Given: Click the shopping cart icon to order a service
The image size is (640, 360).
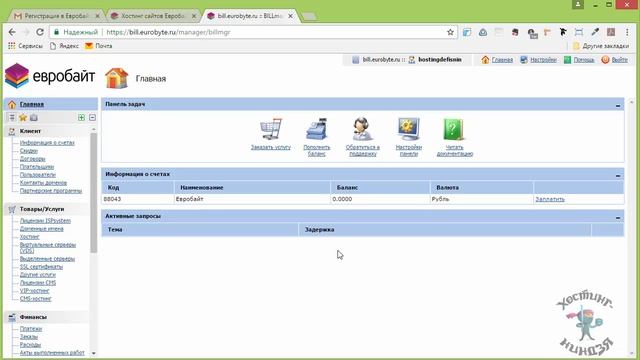Looking at the screenshot, I should [271, 129].
